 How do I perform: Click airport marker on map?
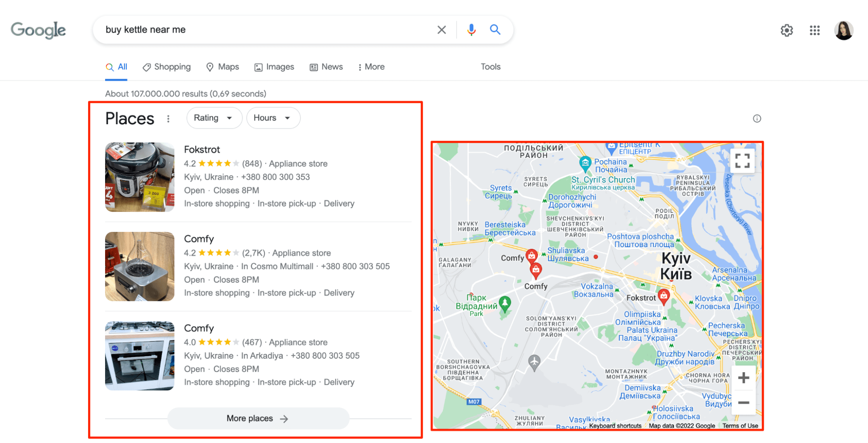tap(534, 362)
